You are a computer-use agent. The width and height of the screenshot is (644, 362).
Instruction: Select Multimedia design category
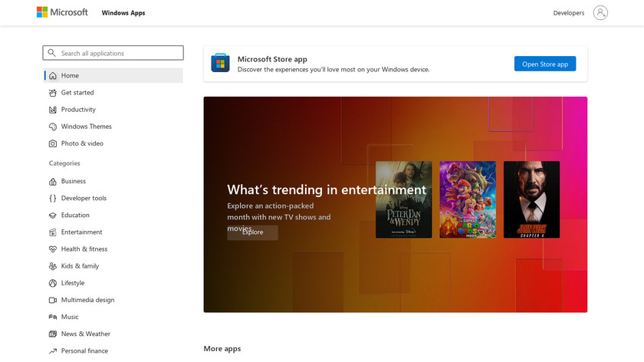113,300
